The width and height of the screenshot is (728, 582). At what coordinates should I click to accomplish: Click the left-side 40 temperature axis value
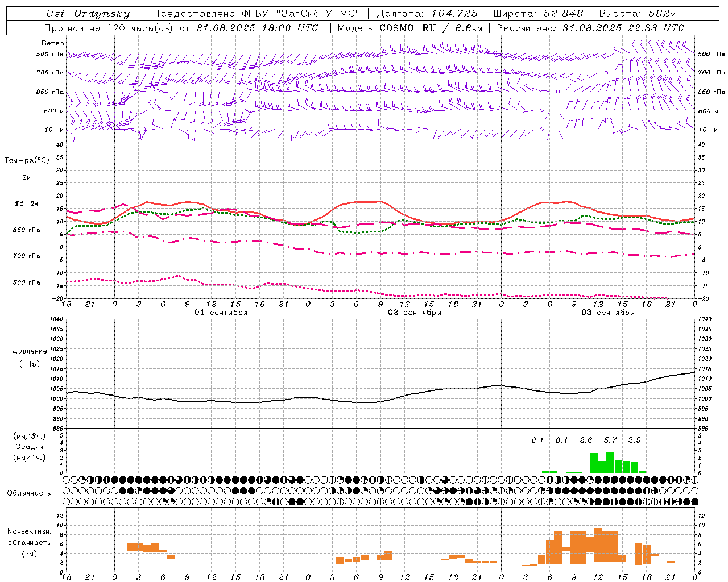tap(60, 144)
